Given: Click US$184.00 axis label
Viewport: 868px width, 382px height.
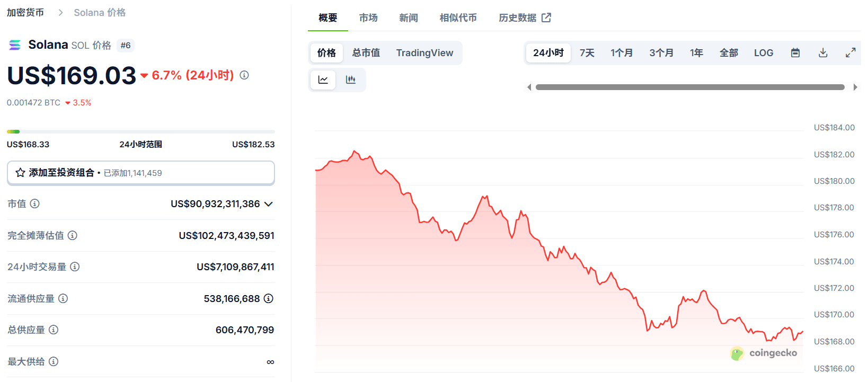Looking at the screenshot, I should pyautogui.click(x=834, y=128).
